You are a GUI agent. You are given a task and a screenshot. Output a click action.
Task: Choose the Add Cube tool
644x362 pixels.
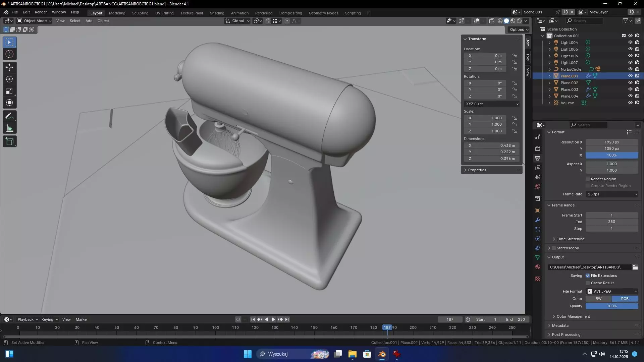[9, 141]
